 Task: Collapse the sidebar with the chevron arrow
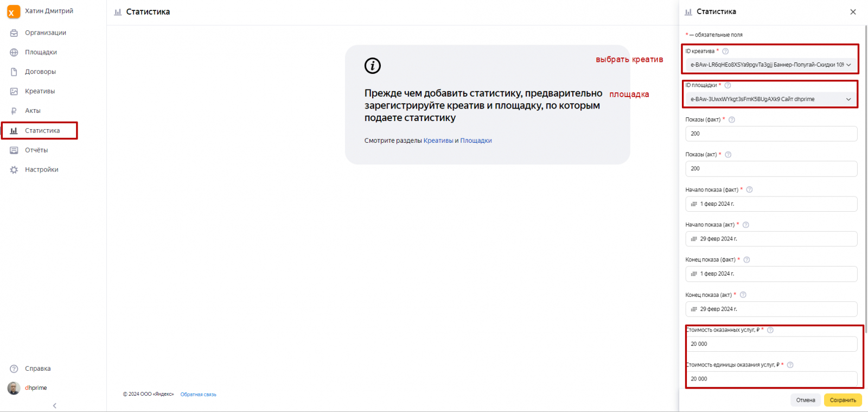click(54, 405)
